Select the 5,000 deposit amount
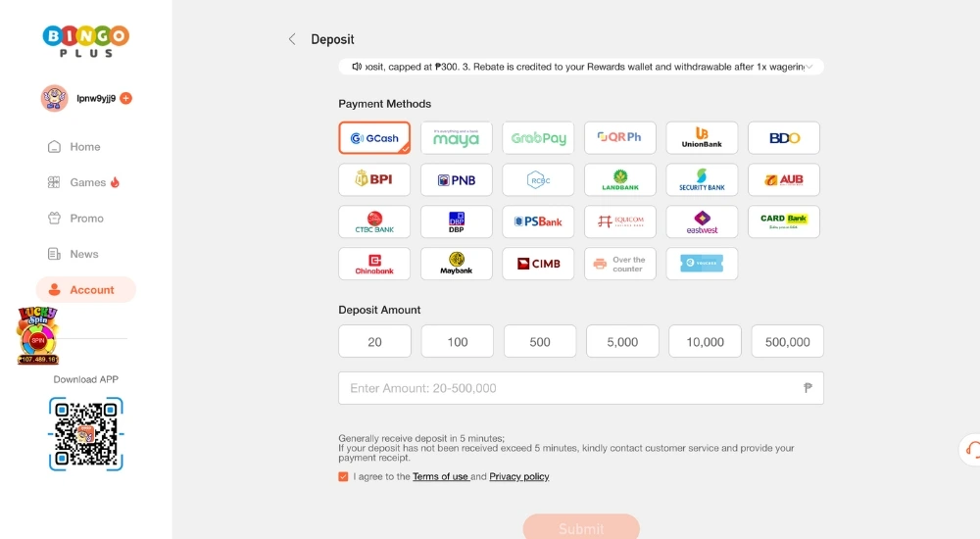Screen dimensions: 980x539 [x=622, y=341]
